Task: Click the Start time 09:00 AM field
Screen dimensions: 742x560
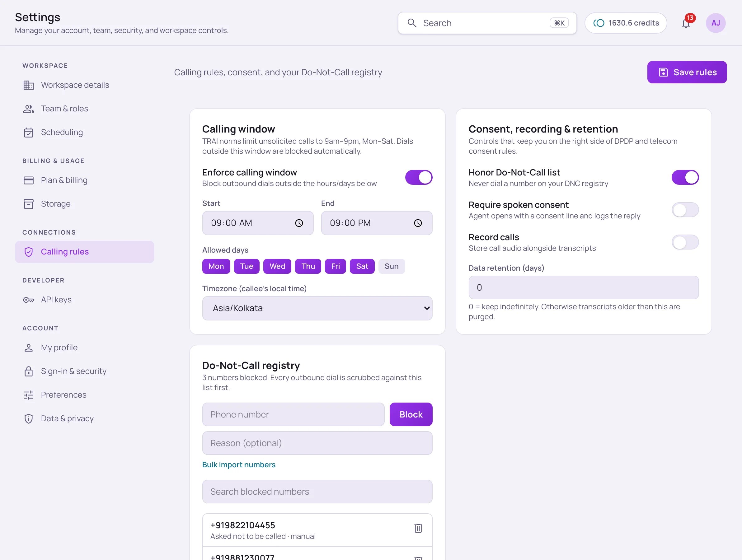Action: [258, 223]
